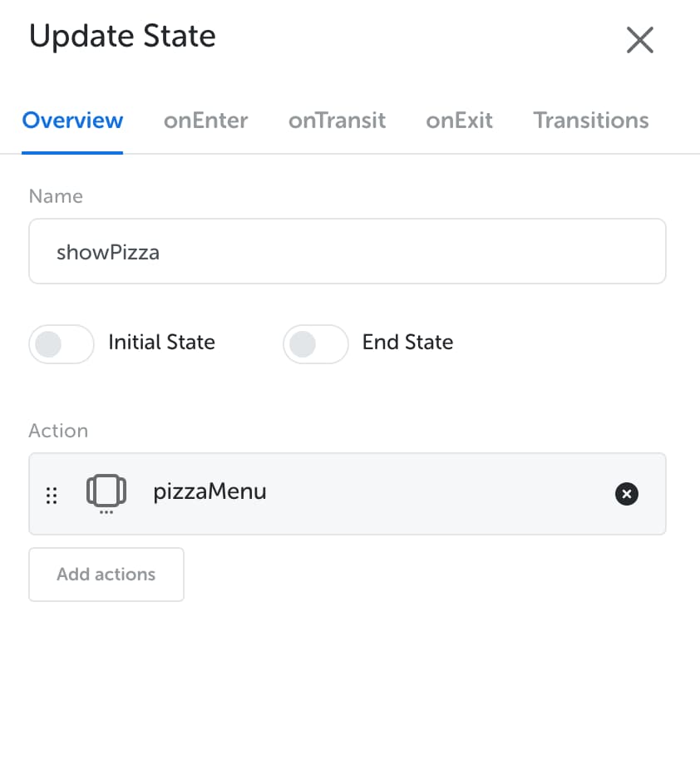Enable the End State switch
The width and height of the screenshot is (700, 770).
coord(316,343)
